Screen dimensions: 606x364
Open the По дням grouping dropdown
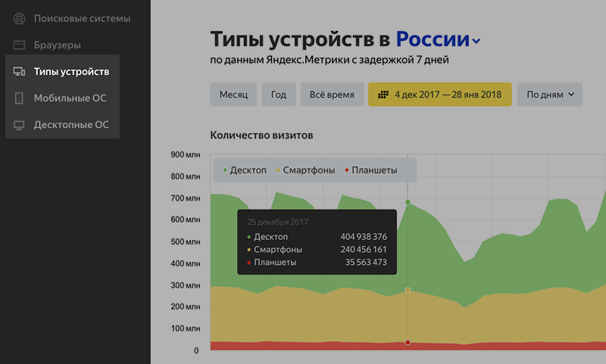tap(549, 95)
